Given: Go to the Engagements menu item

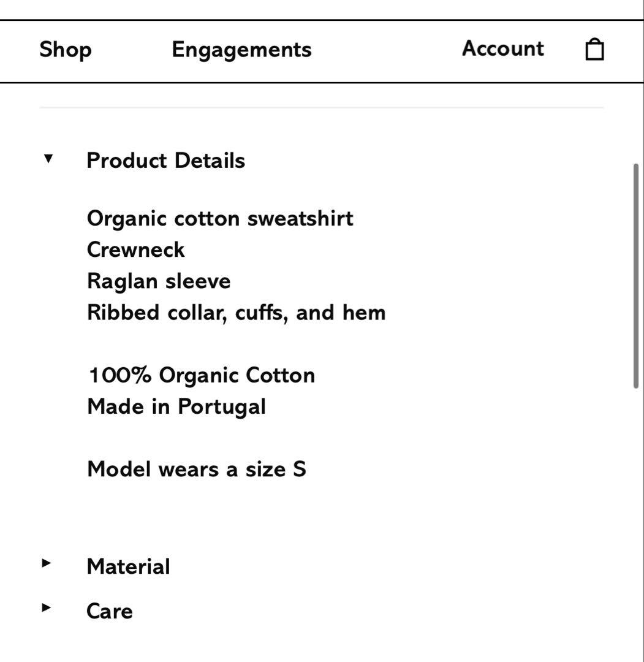Looking at the screenshot, I should (241, 50).
